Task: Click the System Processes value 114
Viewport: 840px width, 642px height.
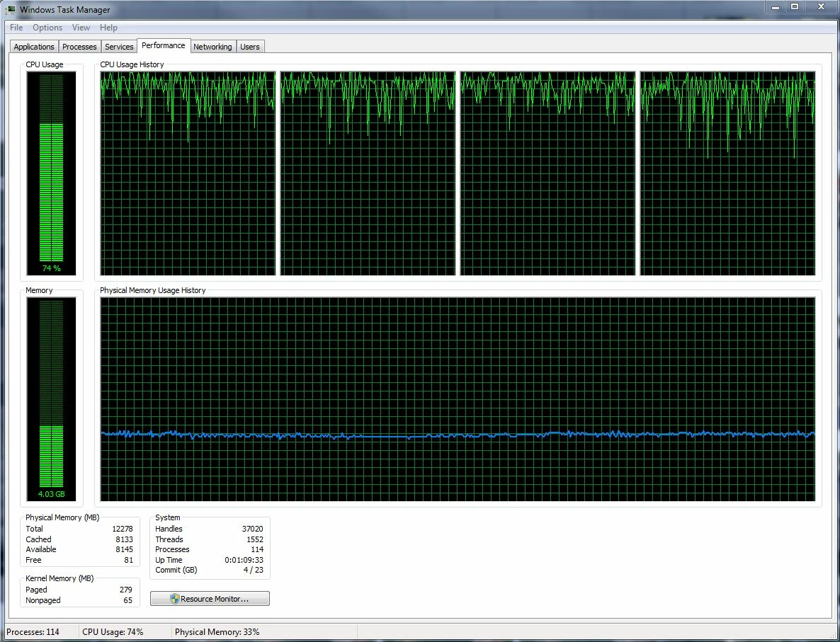Action: coord(257,549)
